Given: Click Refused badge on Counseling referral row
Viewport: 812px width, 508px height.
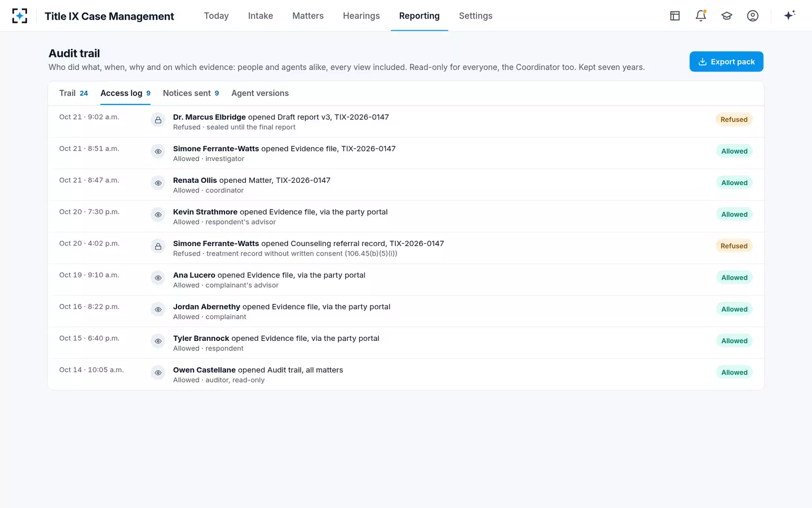Looking at the screenshot, I should (734, 246).
